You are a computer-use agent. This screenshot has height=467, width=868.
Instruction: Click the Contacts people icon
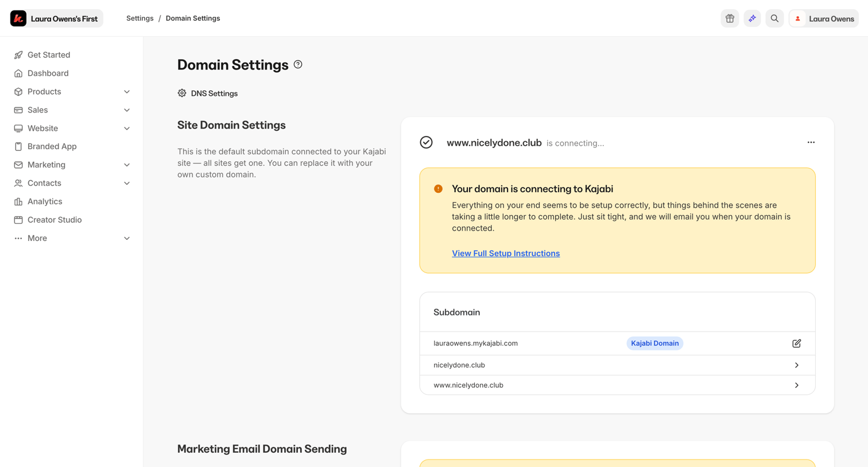(x=18, y=183)
